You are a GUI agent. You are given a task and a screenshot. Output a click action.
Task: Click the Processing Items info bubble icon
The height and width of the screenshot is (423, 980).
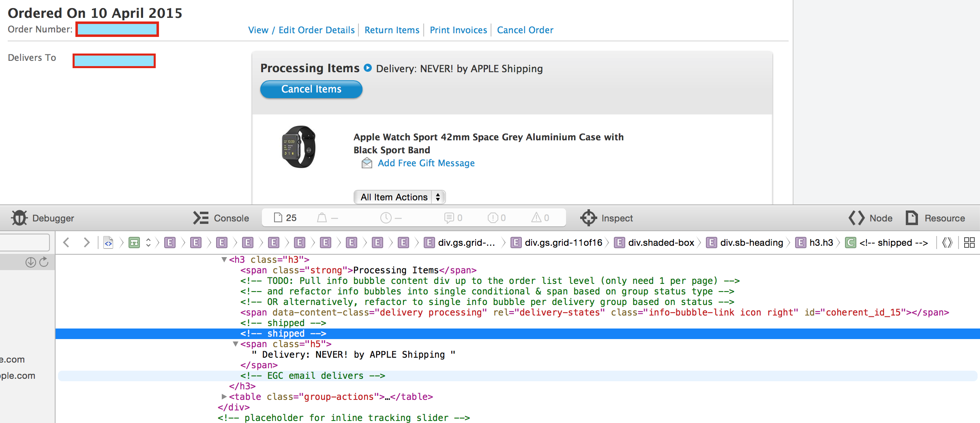point(368,68)
